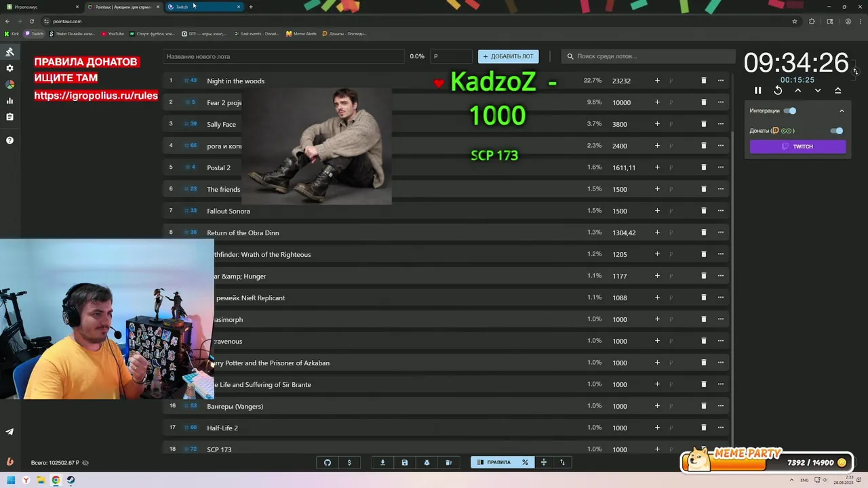Open more options for Fallout Sonora
Image resolution: width=868 pixels, height=488 pixels.
[720, 211]
